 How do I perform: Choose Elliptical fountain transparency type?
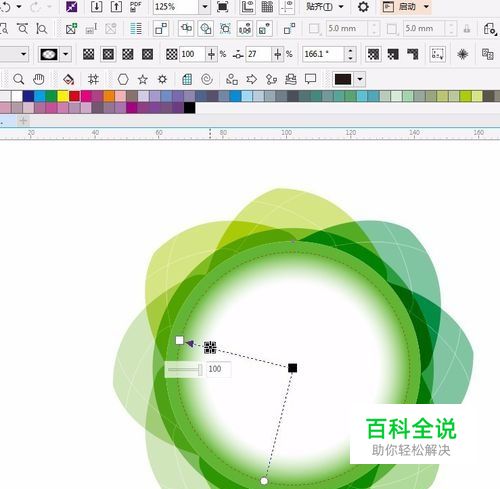click(x=108, y=54)
